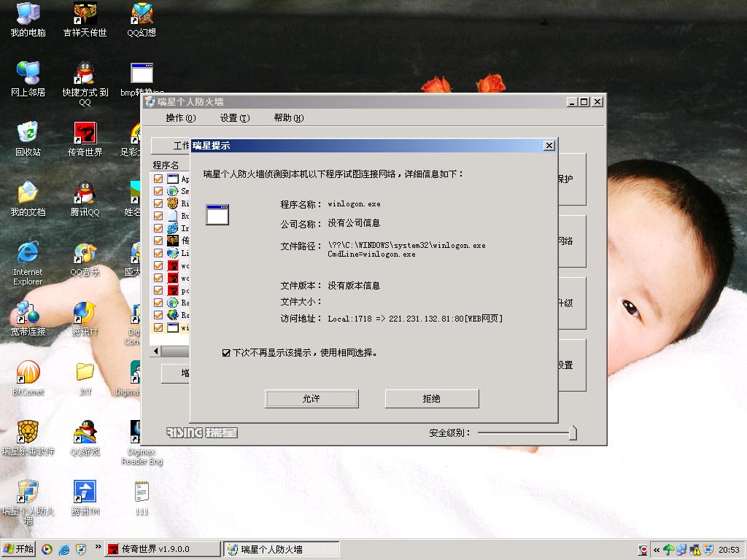Click the Internet Explorer desktop icon

(x=28, y=254)
